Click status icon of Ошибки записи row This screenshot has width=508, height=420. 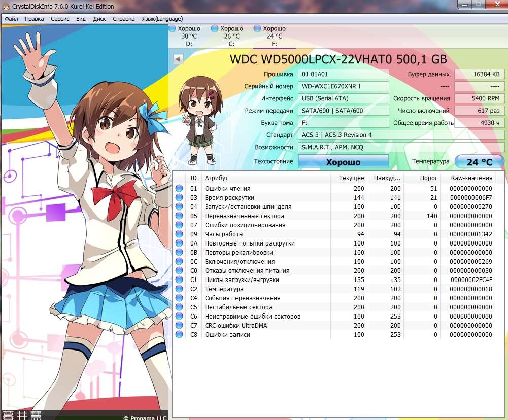pyautogui.click(x=179, y=334)
